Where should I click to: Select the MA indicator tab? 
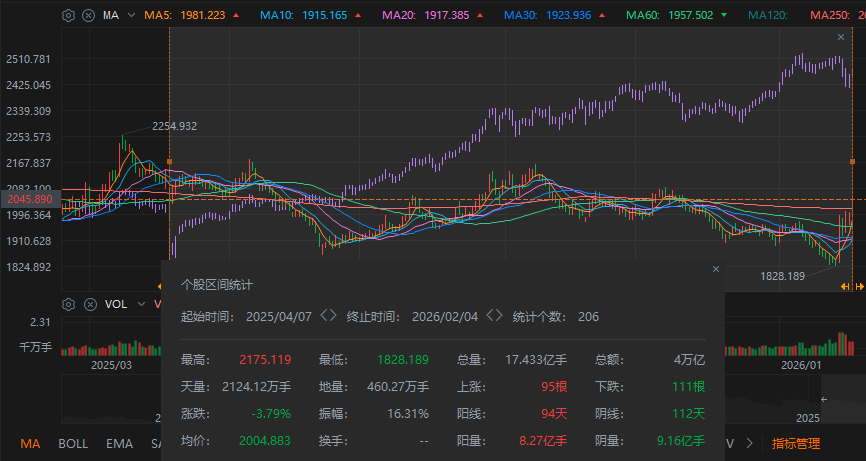(30, 443)
